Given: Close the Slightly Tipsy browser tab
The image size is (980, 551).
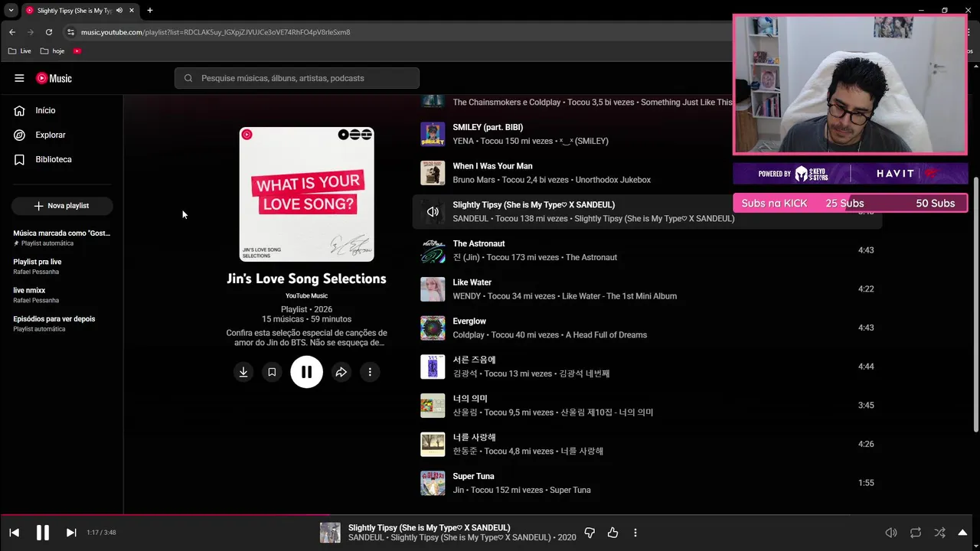Looking at the screenshot, I should [x=132, y=11].
